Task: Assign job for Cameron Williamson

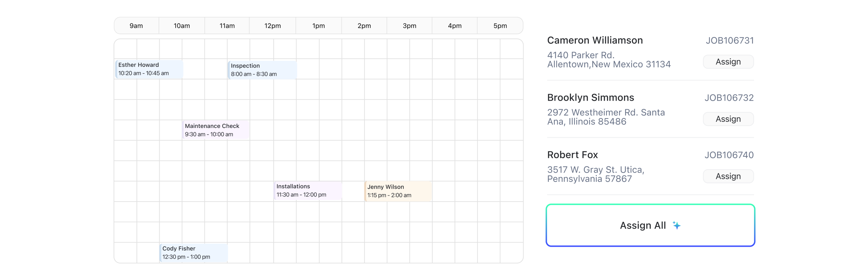Action: (x=728, y=62)
